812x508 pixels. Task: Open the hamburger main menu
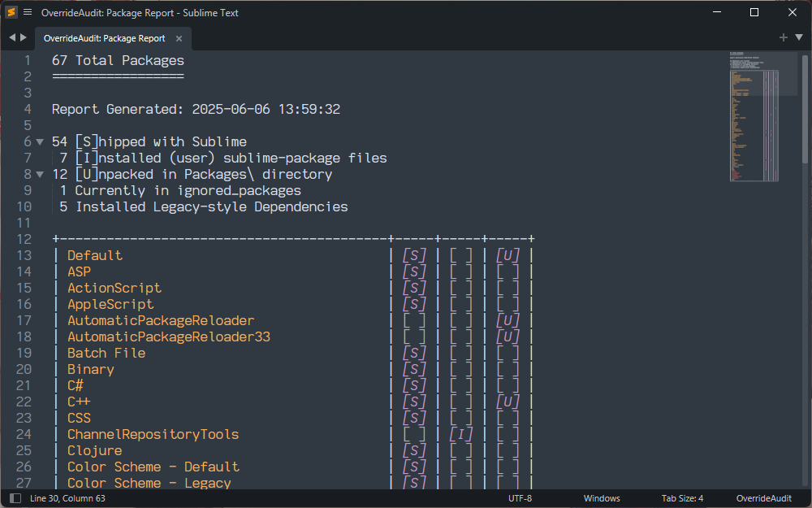click(x=28, y=12)
